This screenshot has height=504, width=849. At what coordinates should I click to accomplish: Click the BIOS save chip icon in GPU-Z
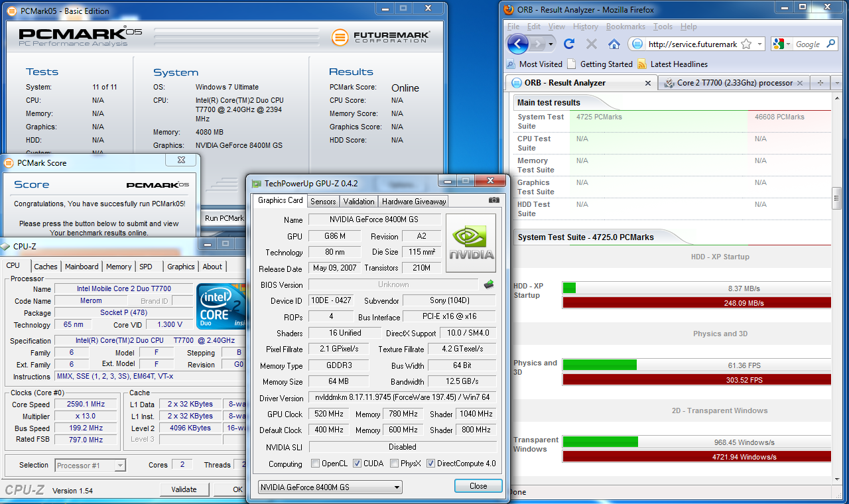[x=489, y=284]
